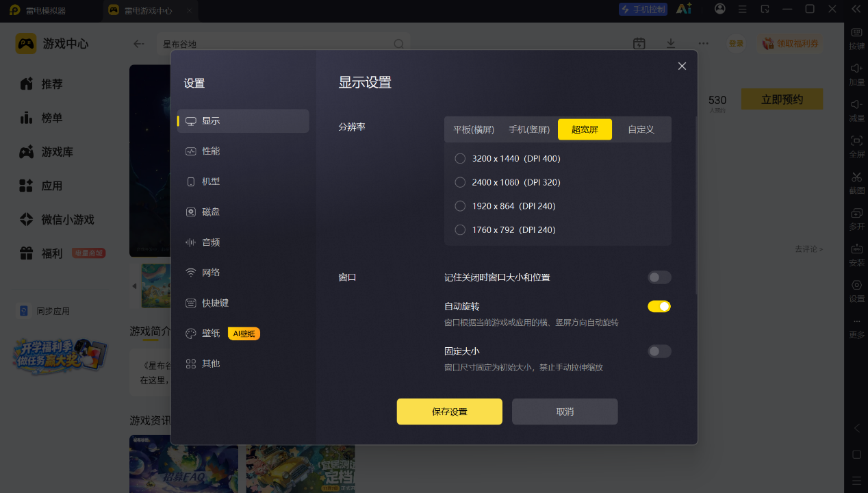868x493 pixels.
Task: Toggle 全屏 fullscreen icon in sidebar
Action: click(856, 147)
